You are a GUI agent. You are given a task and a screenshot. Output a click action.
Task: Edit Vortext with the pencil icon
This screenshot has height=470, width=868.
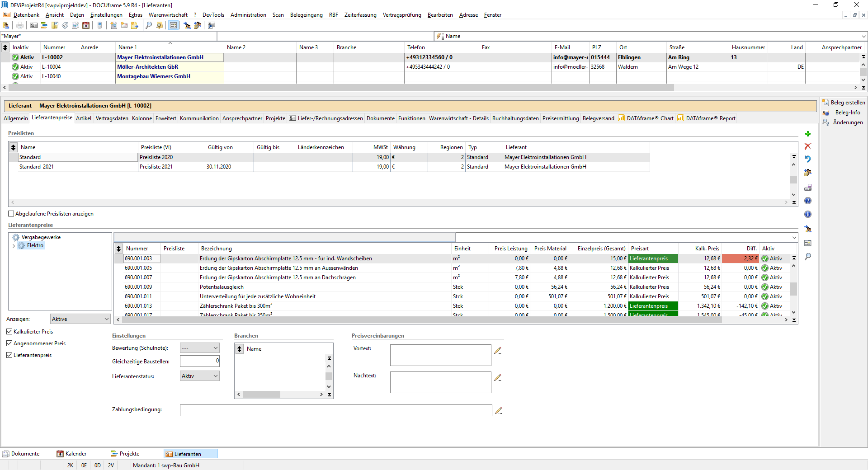click(x=498, y=351)
